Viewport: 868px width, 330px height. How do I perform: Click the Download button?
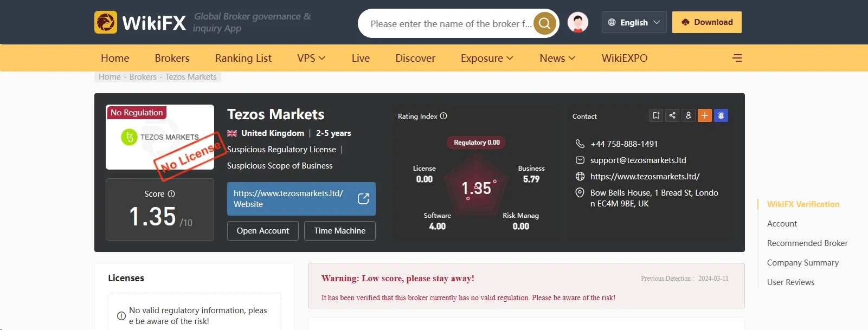point(707,22)
